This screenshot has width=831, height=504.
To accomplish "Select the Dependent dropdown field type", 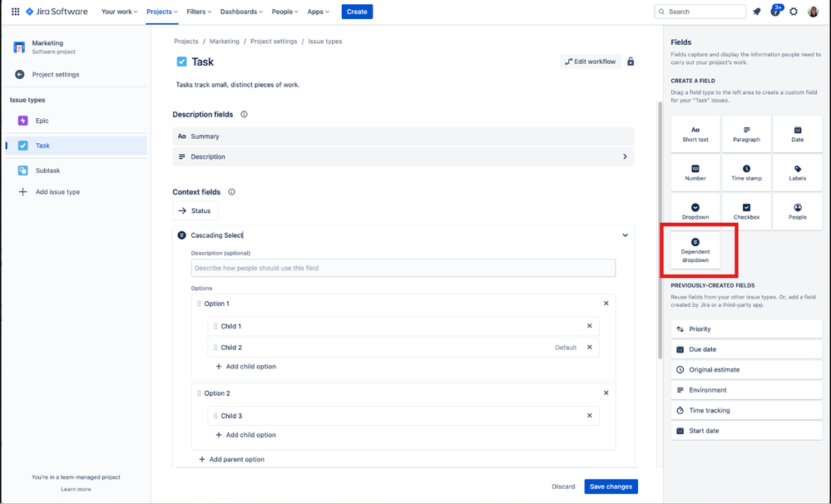I will point(695,250).
